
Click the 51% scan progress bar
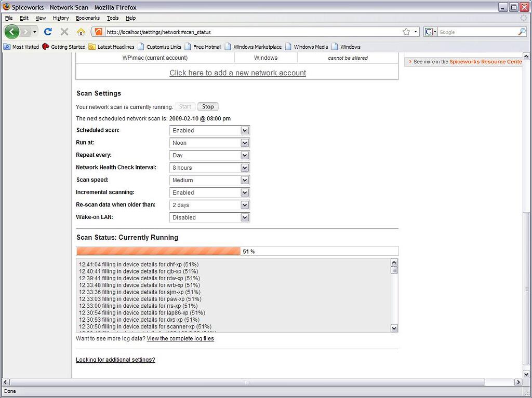(x=158, y=251)
